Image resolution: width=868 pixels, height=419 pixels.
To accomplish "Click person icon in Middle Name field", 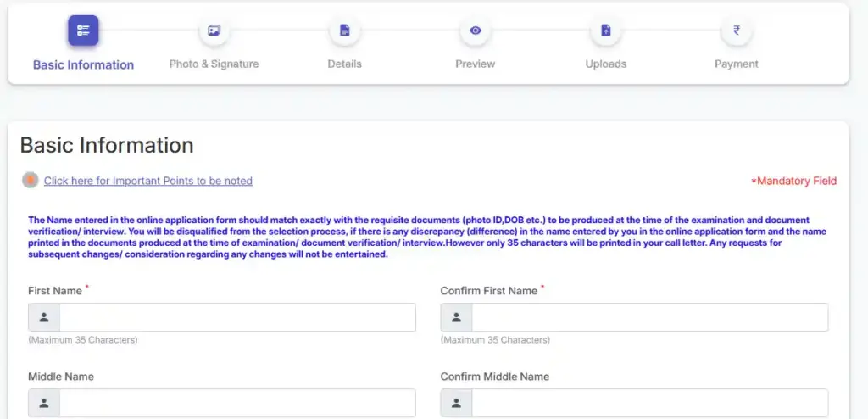I will (x=44, y=403).
